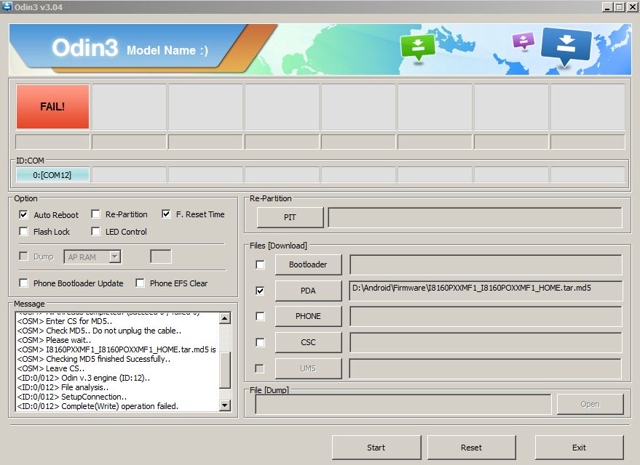Click the PIT button

coord(290,217)
